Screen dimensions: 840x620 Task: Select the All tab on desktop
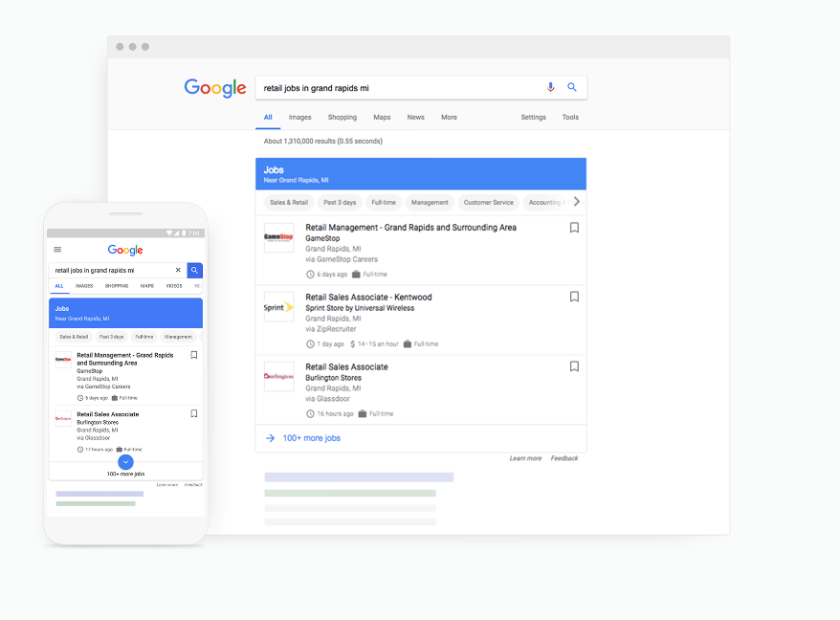[x=268, y=118]
